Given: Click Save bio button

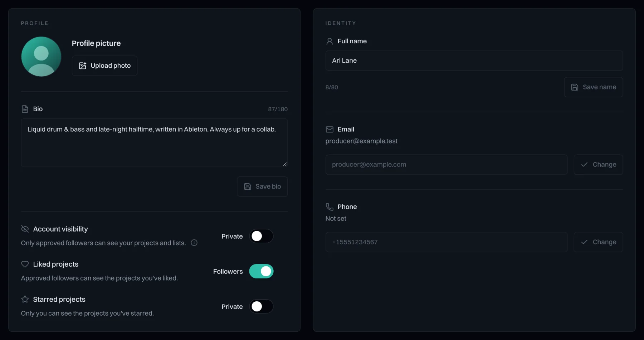Looking at the screenshot, I should point(262,186).
